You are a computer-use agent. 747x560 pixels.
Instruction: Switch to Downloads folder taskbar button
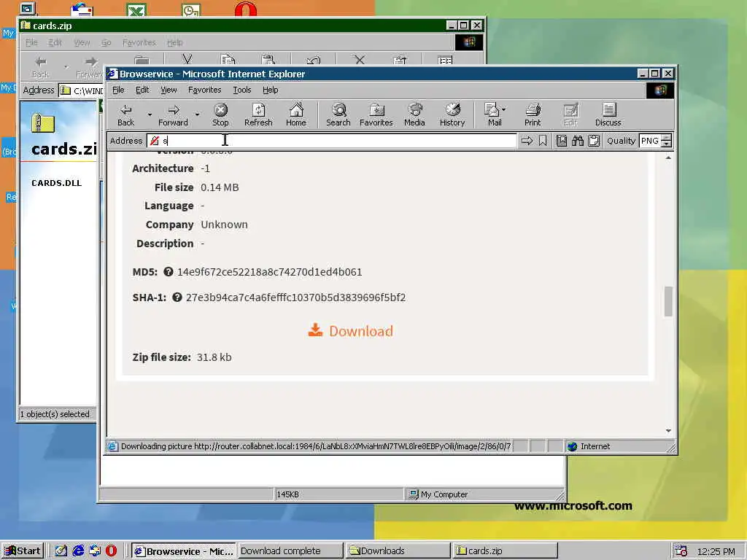click(x=398, y=551)
